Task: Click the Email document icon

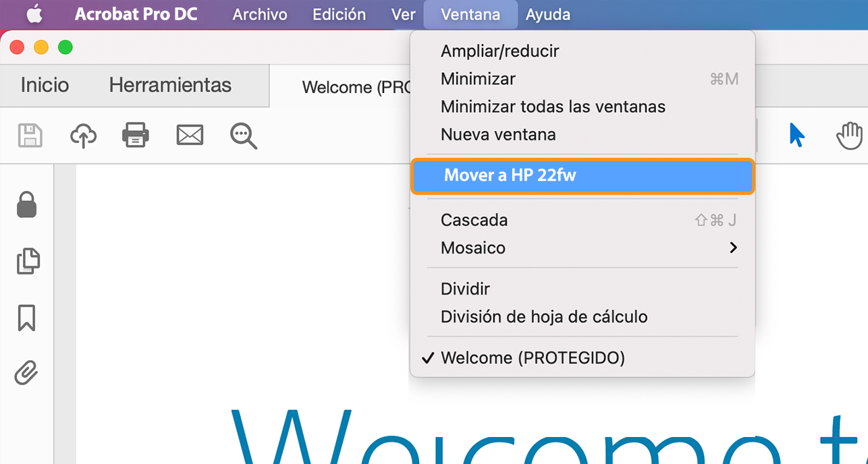Action: (190, 136)
